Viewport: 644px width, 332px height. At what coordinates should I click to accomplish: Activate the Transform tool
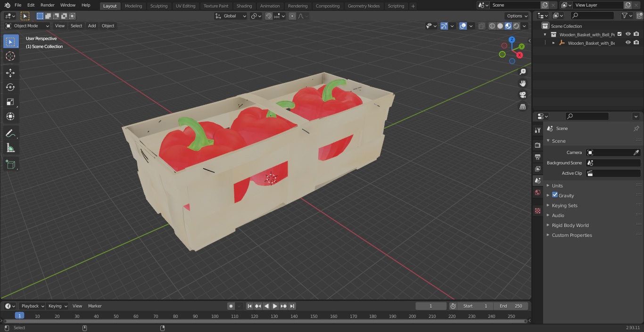tap(10, 116)
